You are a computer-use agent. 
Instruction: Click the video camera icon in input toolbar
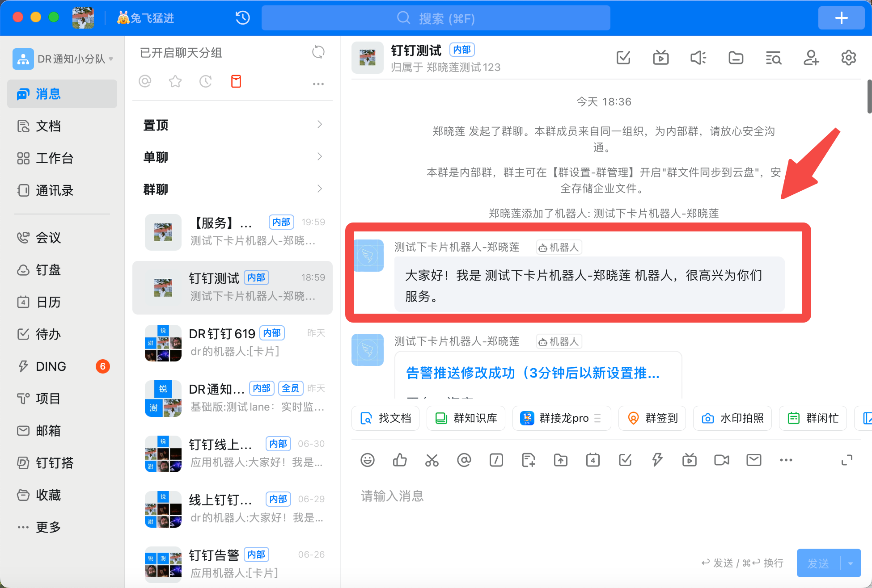coord(722,460)
